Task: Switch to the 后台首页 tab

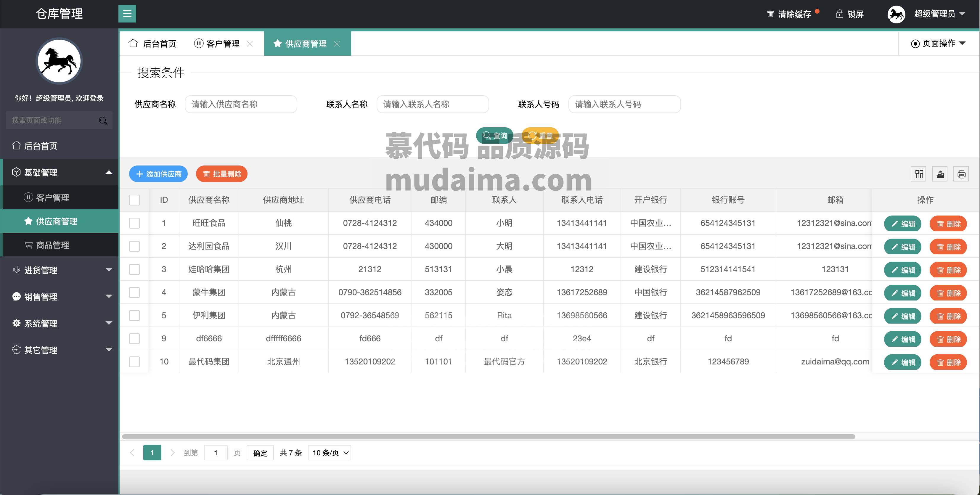Action: pos(152,44)
